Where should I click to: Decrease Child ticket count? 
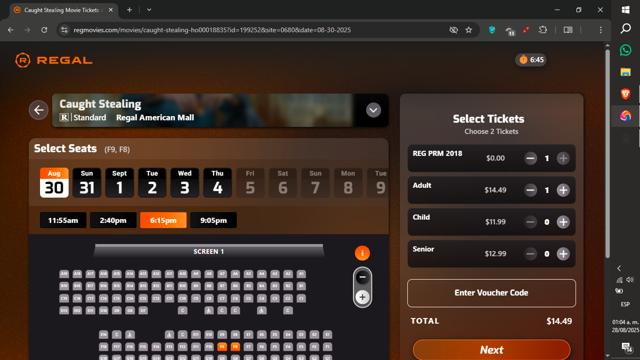pyautogui.click(x=531, y=222)
